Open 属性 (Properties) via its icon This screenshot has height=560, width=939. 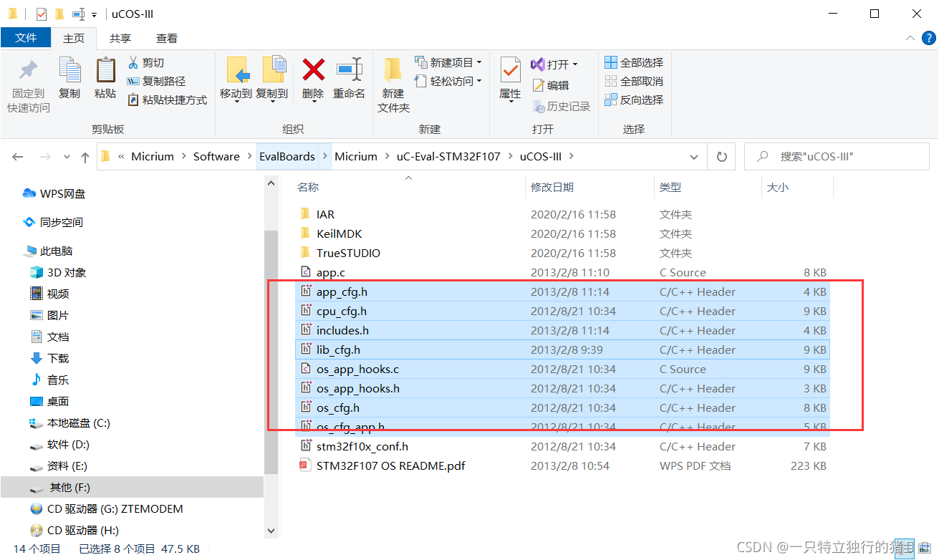pyautogui.click(x=509, y=77)
